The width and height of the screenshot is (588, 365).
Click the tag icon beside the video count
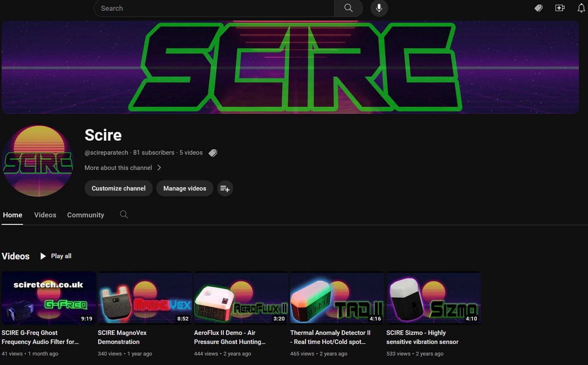[213, 153]
